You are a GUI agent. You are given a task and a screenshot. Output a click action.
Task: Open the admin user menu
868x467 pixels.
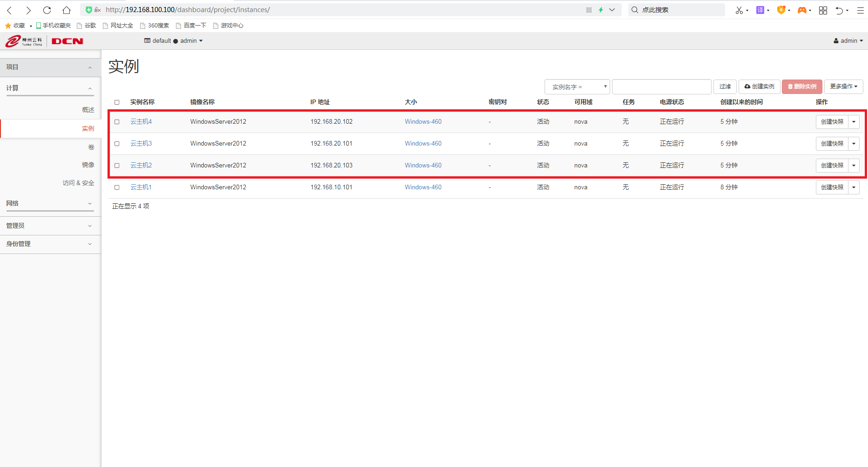848,41
